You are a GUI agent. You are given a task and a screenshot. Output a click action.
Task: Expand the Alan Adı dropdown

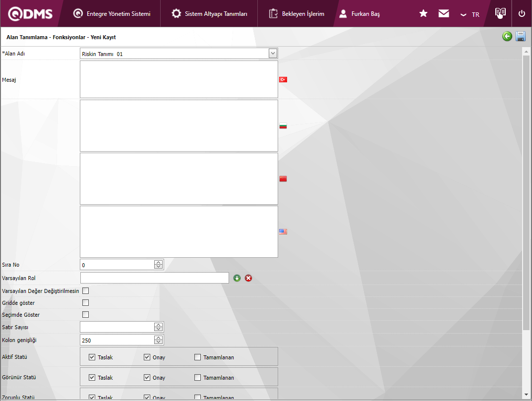point(273,53)
